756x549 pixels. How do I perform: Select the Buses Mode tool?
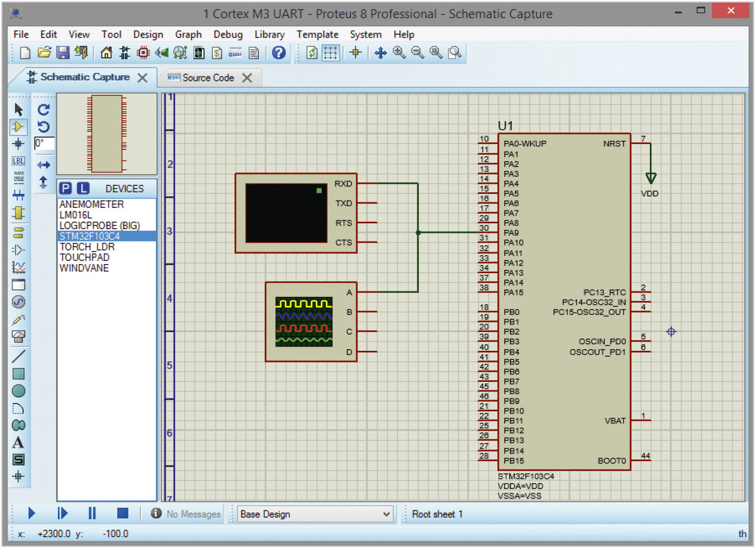19,195
